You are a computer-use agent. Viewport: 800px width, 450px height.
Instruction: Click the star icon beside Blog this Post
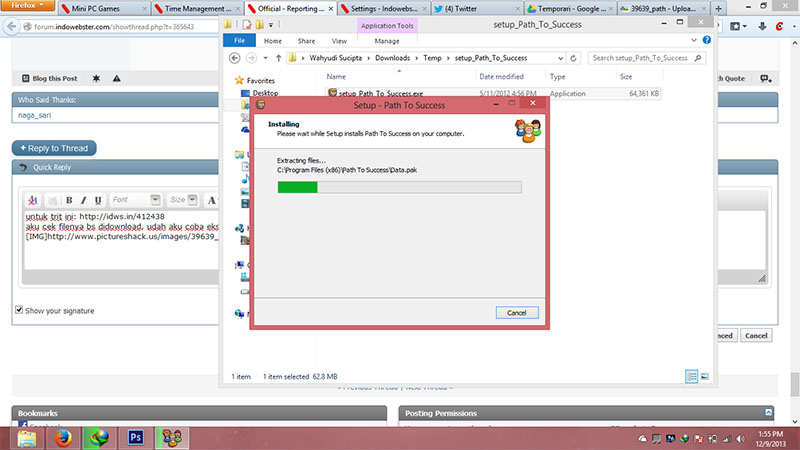pos(96,79)
